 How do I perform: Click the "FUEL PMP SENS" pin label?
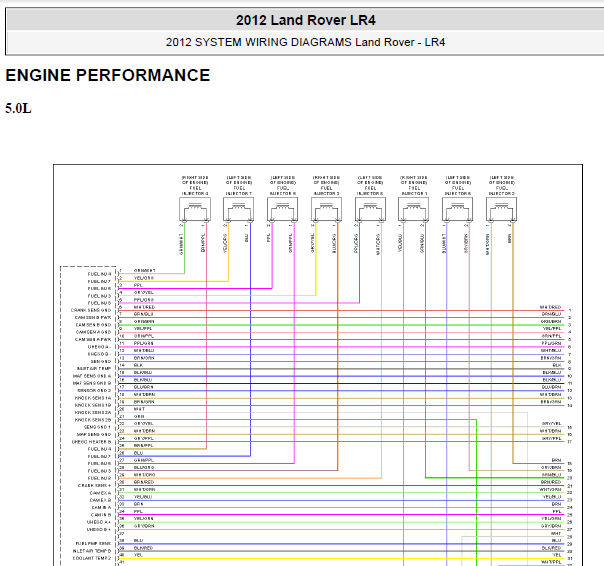tap(94, 544)
